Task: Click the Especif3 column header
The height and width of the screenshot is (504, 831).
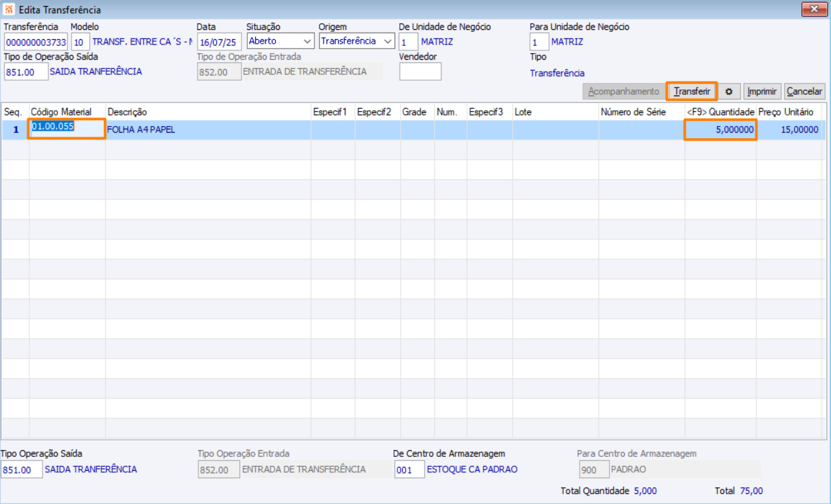Action: [489, 112]
